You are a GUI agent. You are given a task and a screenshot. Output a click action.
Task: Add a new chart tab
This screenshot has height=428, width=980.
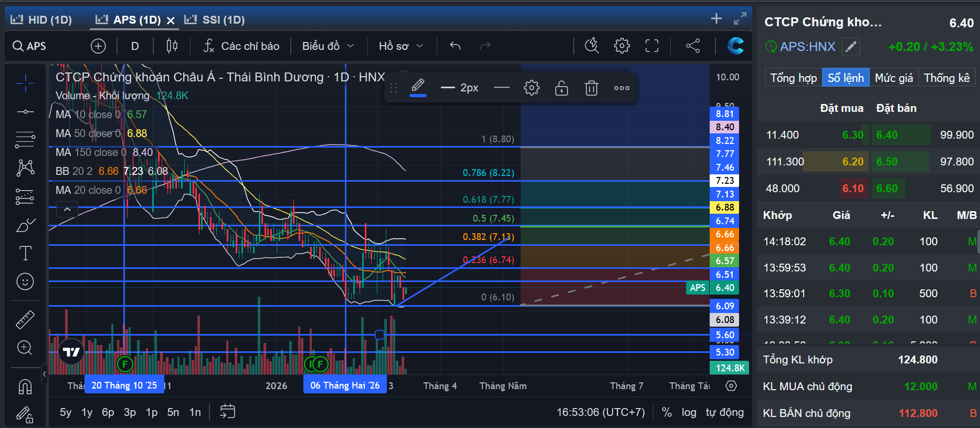click(x=716, y=19)
